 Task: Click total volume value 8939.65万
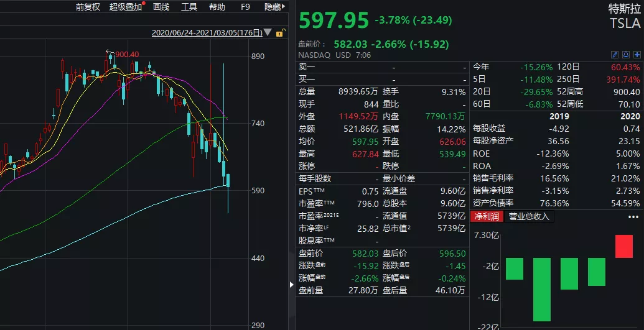click(358, 92)
